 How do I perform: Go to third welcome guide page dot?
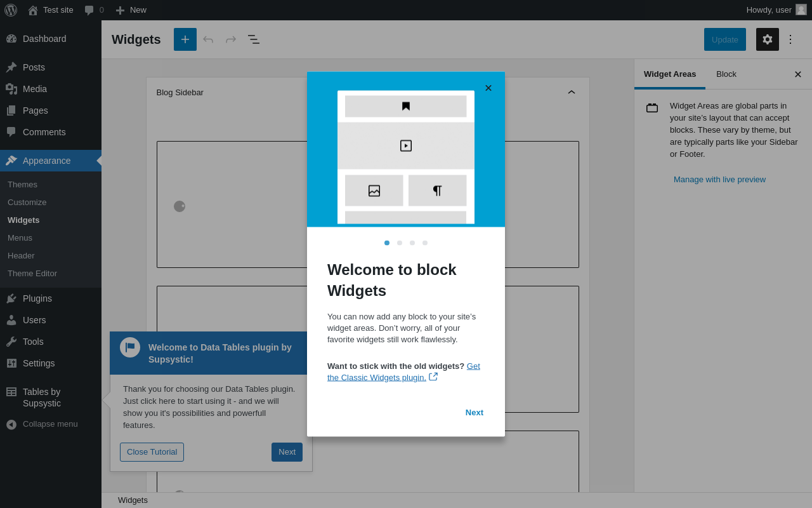(x=412, y=243)
